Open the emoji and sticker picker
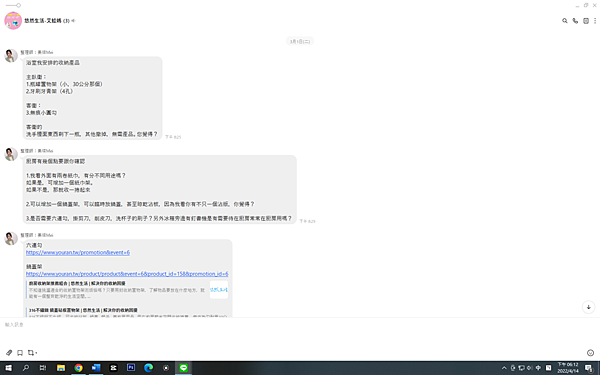This screenshot has width=600, height=375. coord(590,353)
